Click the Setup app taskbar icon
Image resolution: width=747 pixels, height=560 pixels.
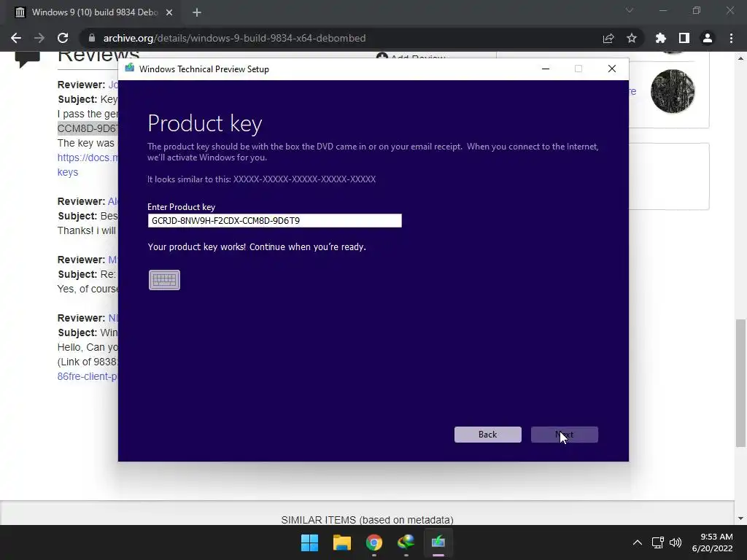[x=438, y=542]
